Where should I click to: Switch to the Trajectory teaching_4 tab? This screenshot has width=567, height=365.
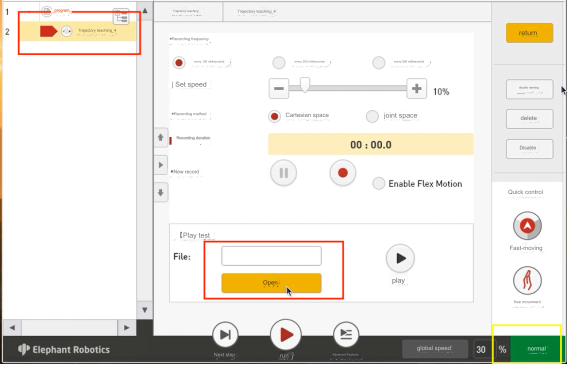coord(256,12)
